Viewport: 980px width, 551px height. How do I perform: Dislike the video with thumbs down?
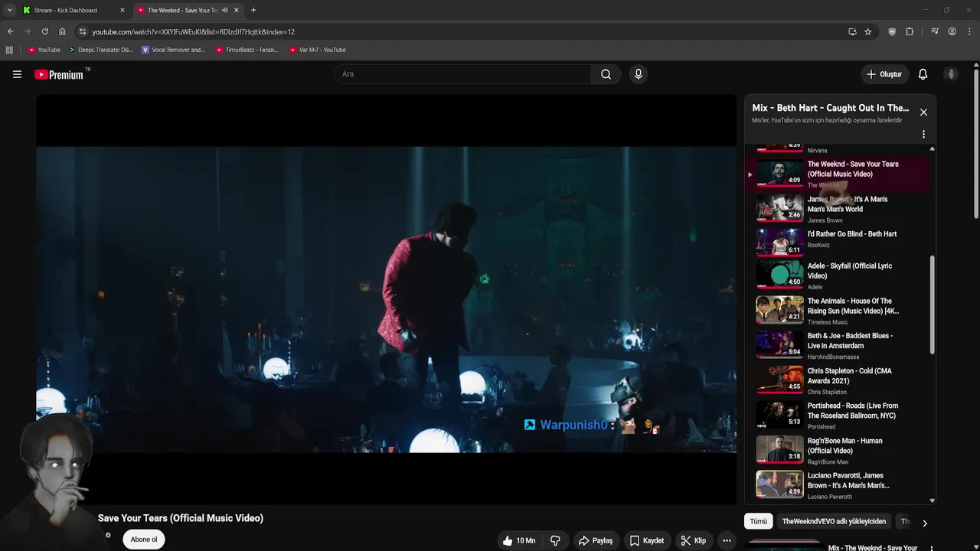click(x=555, y=540)
